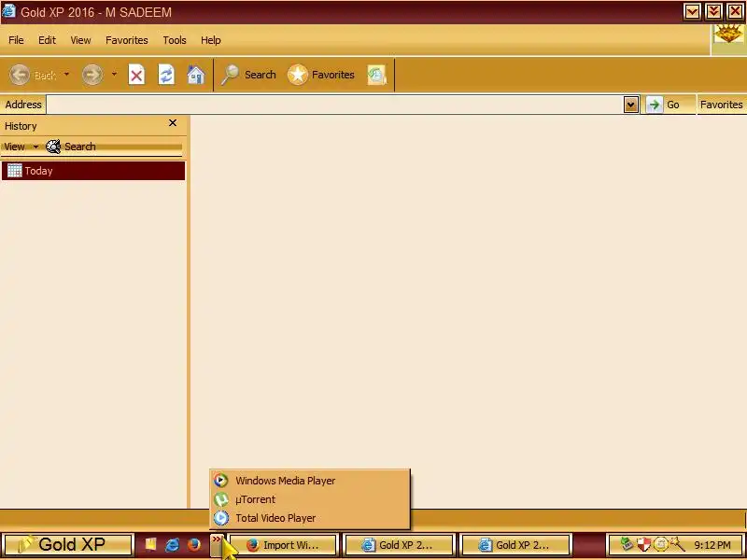Click the 9:12 PM clock
Image resolution: width=747 pixels, height=560 pixels.
pos(712,545)
